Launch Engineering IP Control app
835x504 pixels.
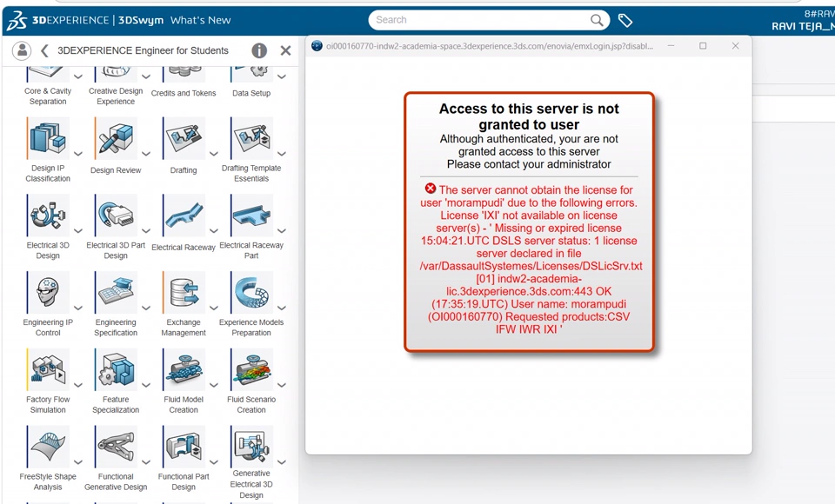pos(48,293)
